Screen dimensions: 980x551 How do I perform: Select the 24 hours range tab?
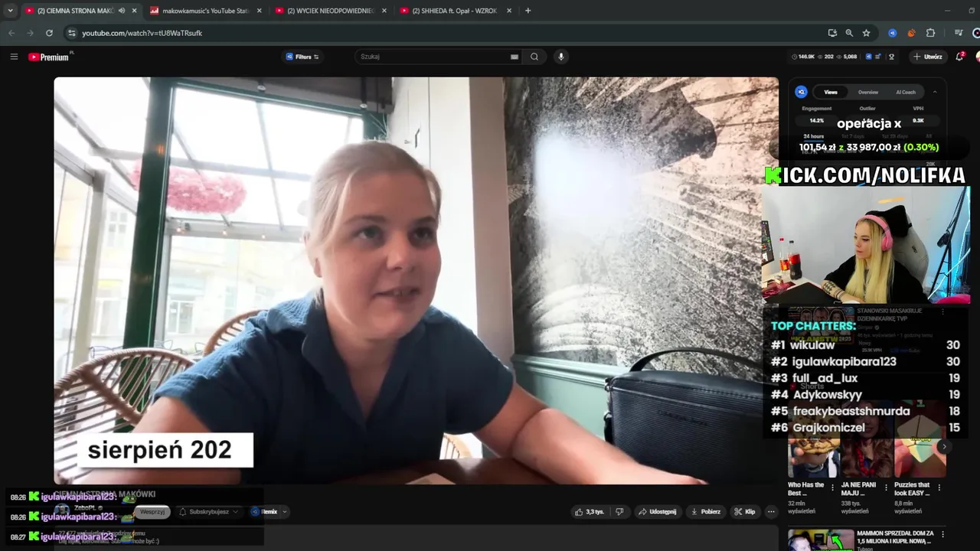coord(813,136)
